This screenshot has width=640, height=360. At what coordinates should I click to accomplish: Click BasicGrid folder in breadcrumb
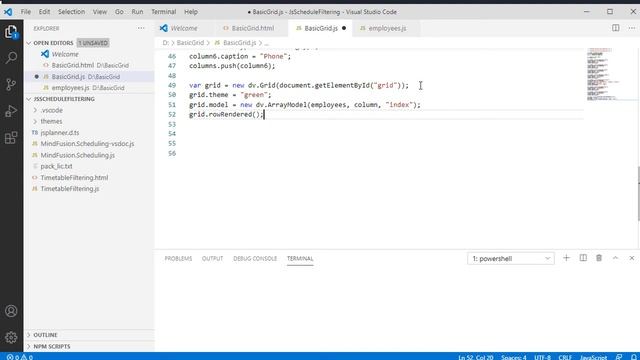(190, 42)
